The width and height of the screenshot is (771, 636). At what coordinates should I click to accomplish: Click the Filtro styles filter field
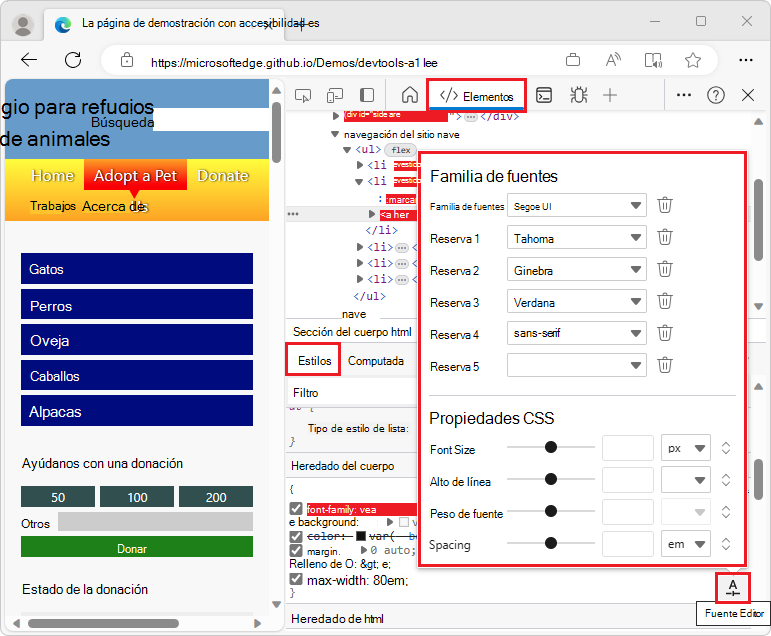coord(352,393)
